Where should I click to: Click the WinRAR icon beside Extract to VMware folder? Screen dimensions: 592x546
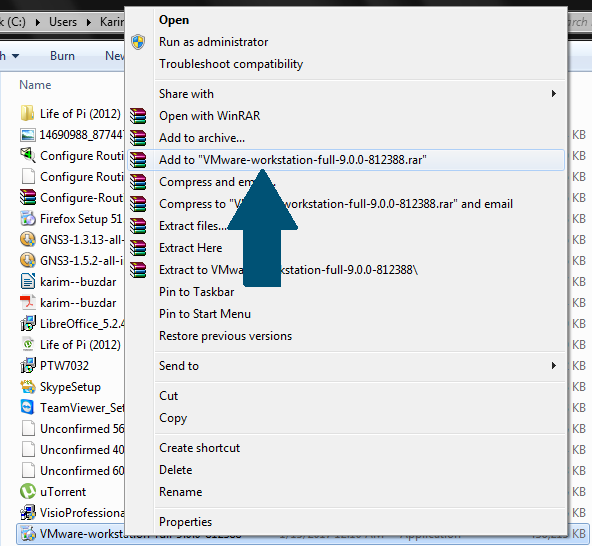click(x=138, y=270)
